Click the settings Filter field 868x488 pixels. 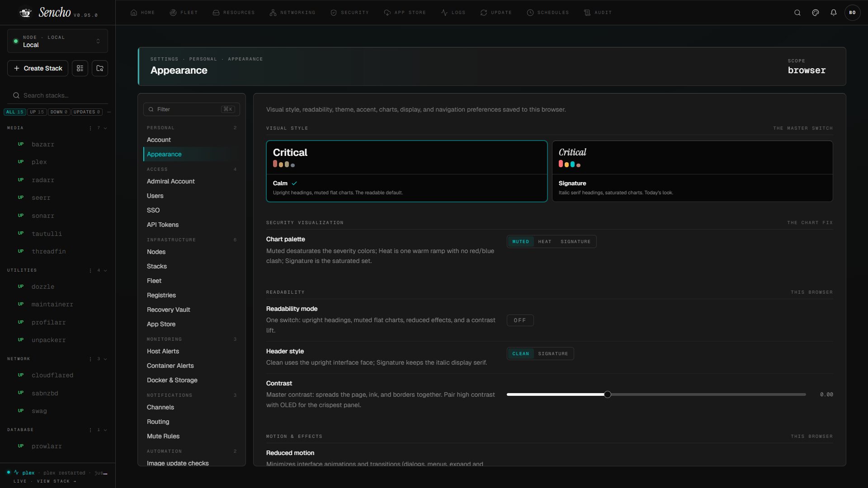(x=191, y=109)
